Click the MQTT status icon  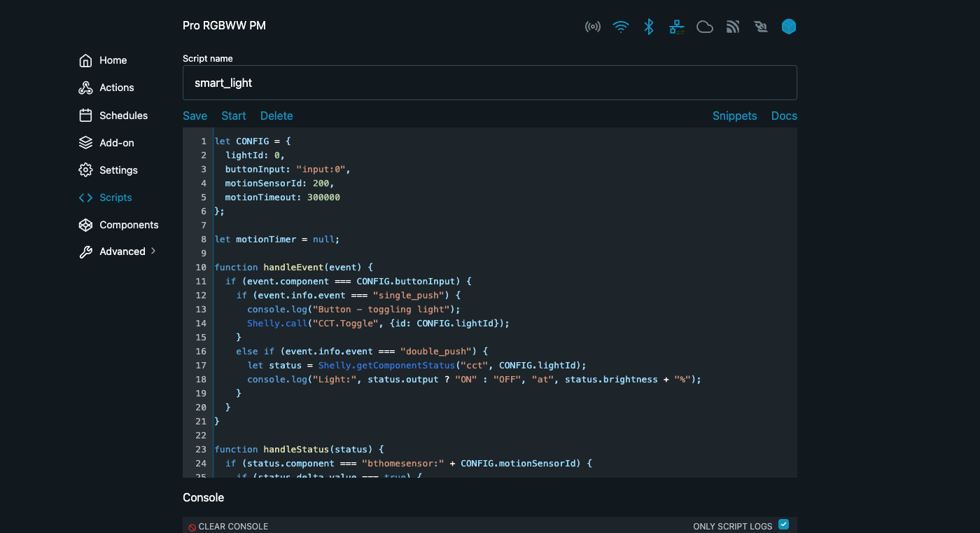click(x=732, y=27)
